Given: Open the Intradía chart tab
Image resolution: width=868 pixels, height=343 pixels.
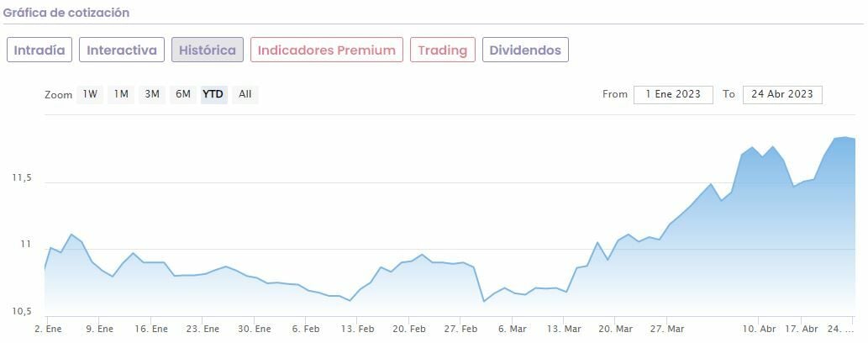Looking at the screenshot, I should pos(39,50).
